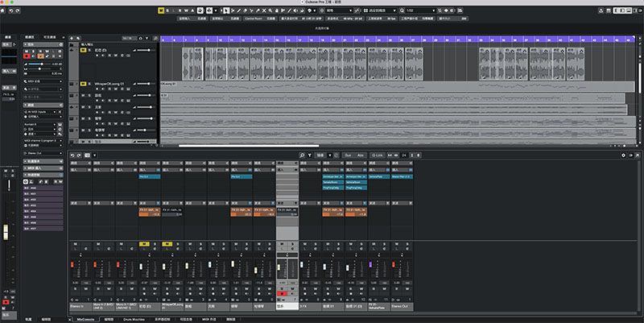This screenshot has height=323, width=644.
Task: Open the Kontakt instrument dropdown in Inspector
Action: 39,124
